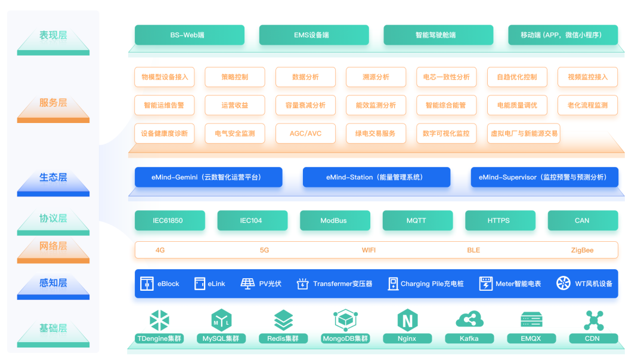Screen dimensions: 644x363
Task: Click the BS-Web端 button
Action: click(x=190, y=35)
